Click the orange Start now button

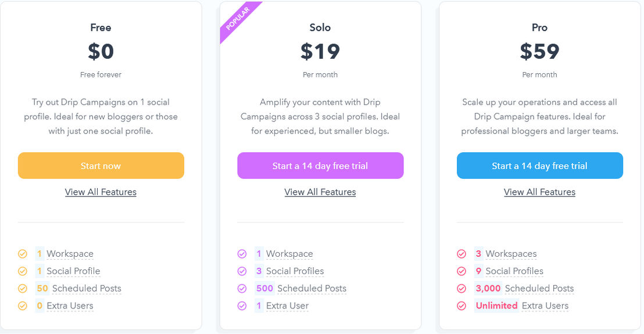click(x=101, y=166)
